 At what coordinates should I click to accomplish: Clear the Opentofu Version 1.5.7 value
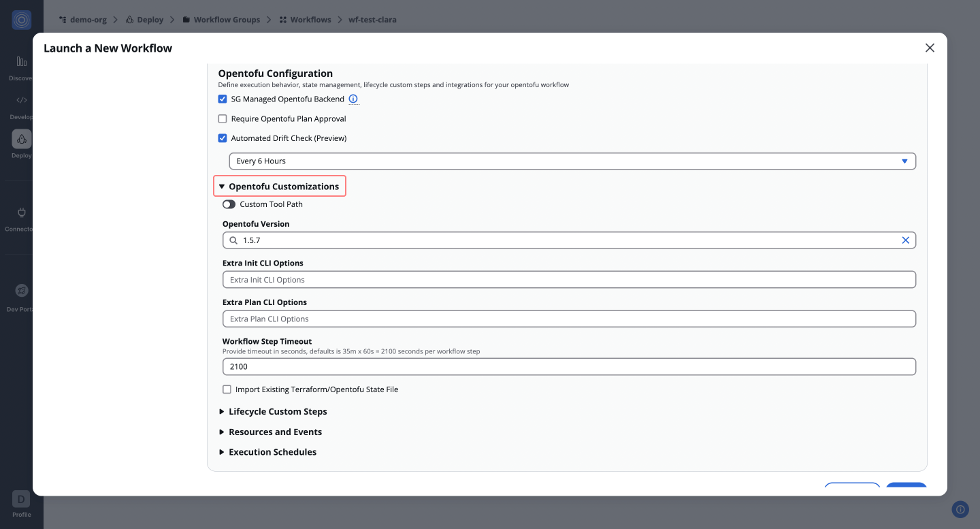(x=905, y=240)
